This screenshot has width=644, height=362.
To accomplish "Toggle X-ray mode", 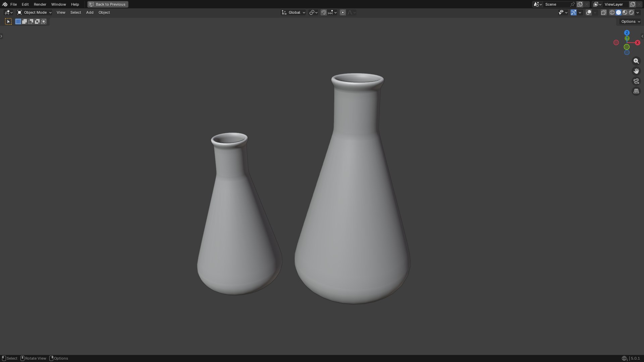I will [x=603, y=12].
